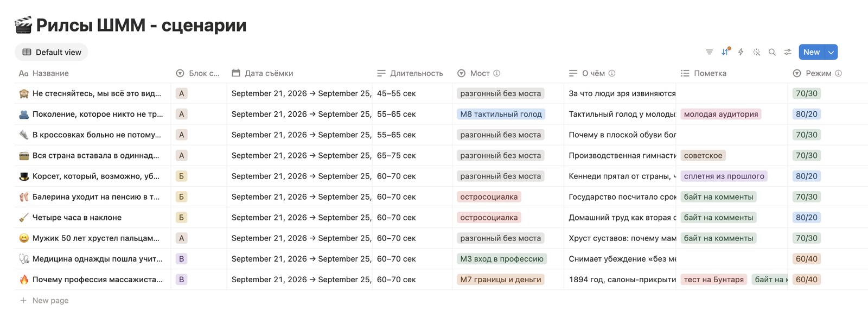Click the green М3 вход в профессию tag
The width and height of the screenshot is (868, 330).
coord(502,259)
